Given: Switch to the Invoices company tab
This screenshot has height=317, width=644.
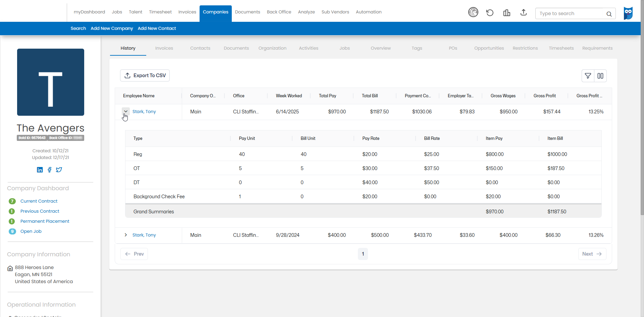Looking at the screenshot, I should pos(164,48).
